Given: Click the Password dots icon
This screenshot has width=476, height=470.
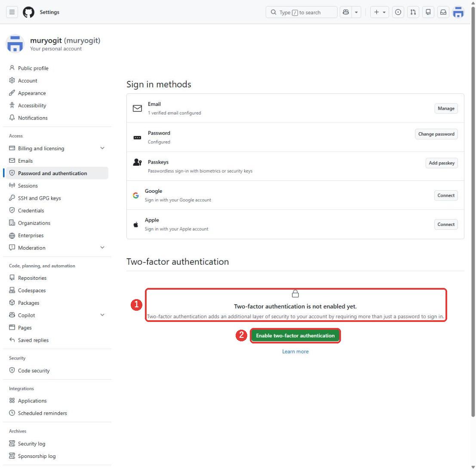Looking at the screenshot, I should 137,138.
